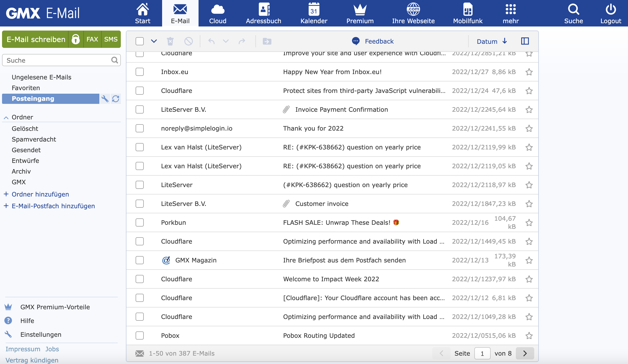Select the Invoice Payment Confirmation email checkbox
The width and height of the screenshot is (628, 364).
140,109
